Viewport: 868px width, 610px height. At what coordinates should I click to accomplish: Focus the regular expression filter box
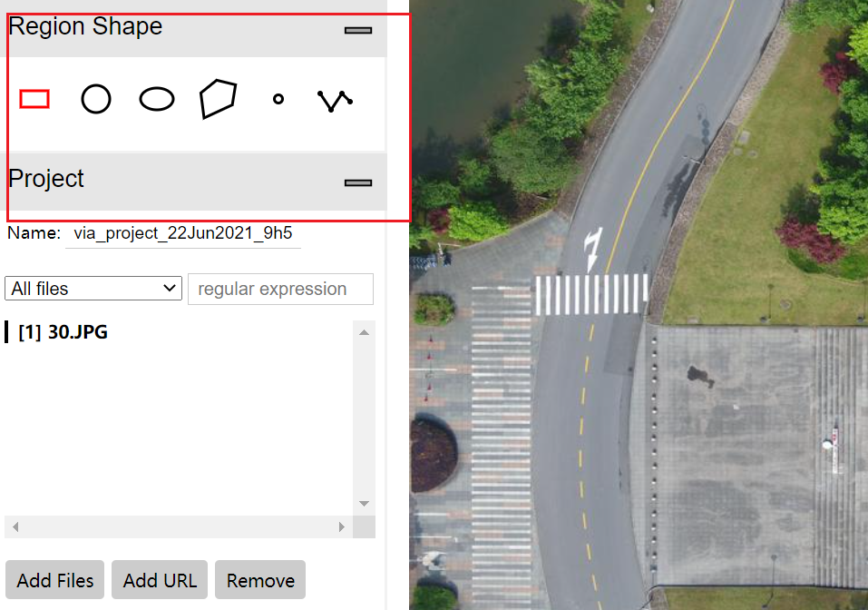[280, 289]
